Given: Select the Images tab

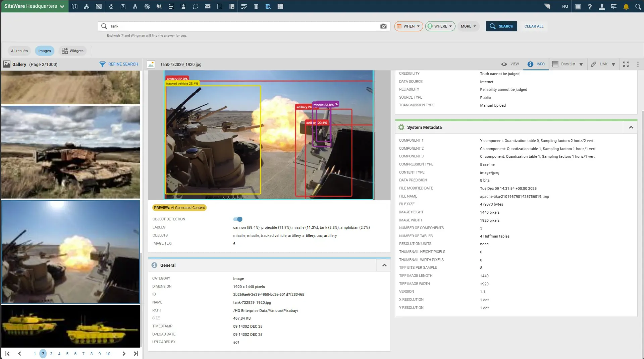Looking at the screenshot, I should click(45, 51).
